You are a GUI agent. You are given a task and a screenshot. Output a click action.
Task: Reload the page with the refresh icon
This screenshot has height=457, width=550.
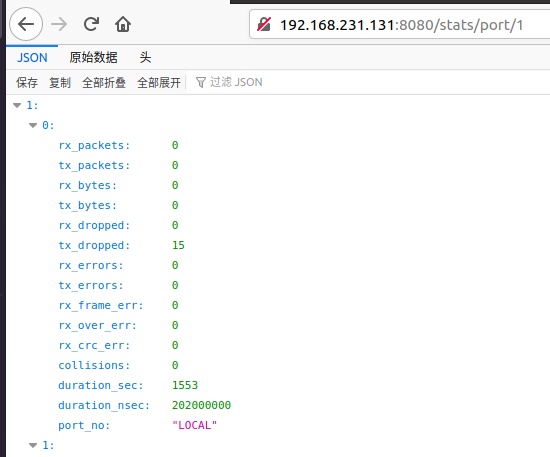coord(91,24)
